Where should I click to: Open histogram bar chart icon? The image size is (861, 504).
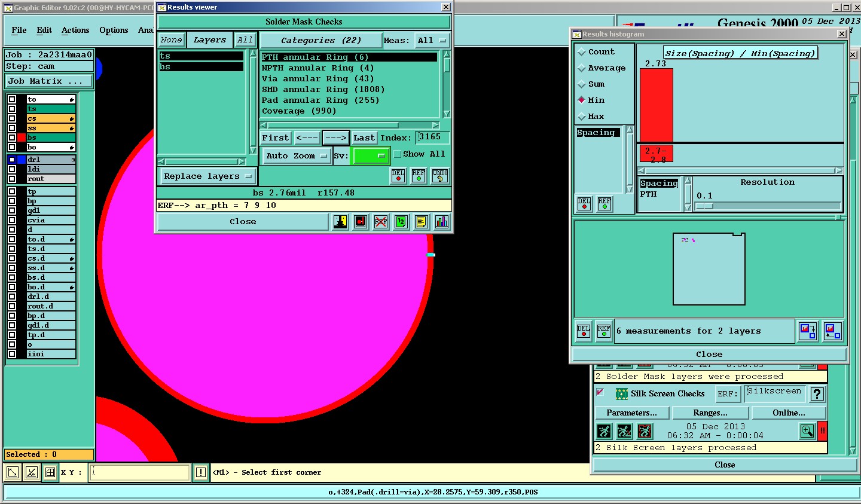point(442,222)
